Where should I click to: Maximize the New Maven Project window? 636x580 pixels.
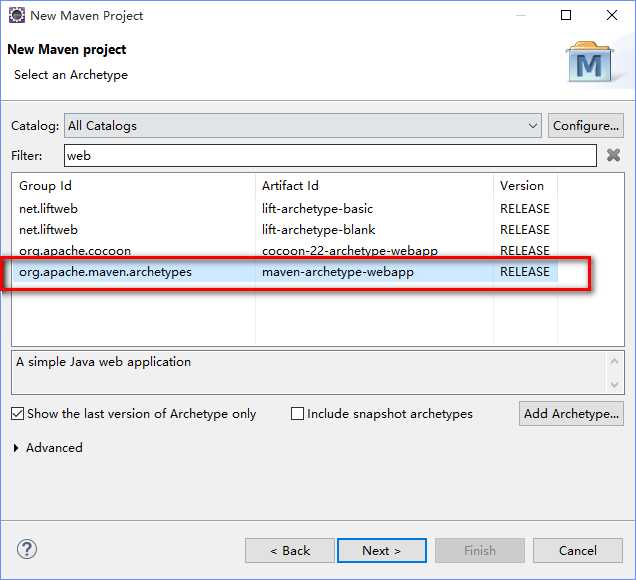pyautogui.click(x=566, y=15)
